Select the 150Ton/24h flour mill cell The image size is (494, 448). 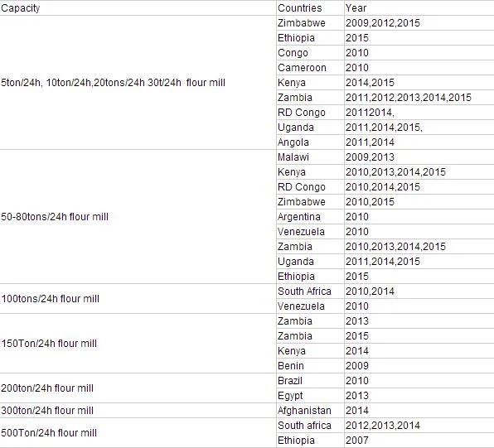coord(138,343)
